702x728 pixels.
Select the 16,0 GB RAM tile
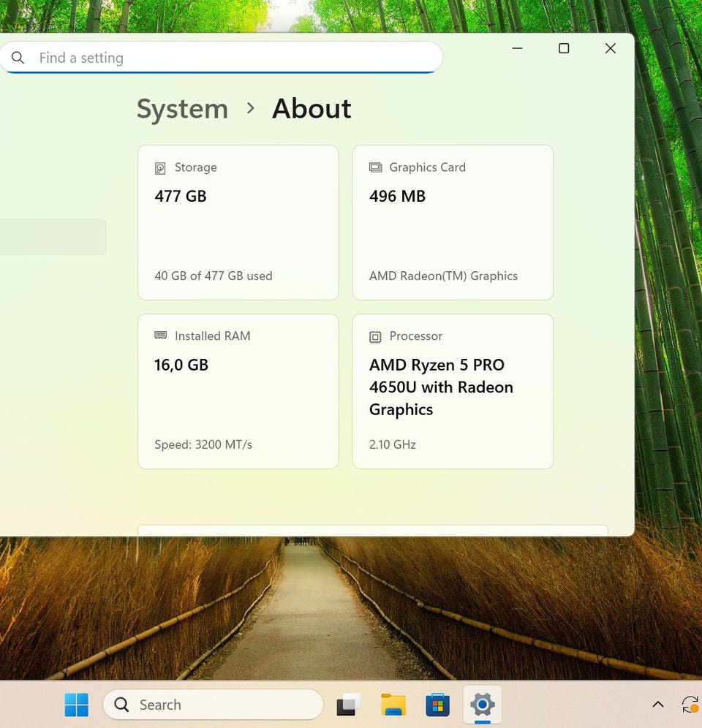tap(238, 391)
